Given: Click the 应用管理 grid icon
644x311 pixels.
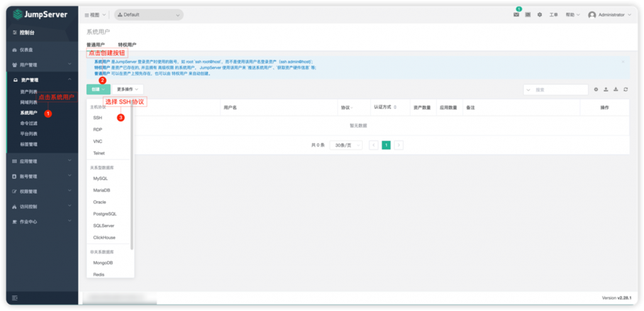Looking at the screenshot, I should (x=15, y=161).
